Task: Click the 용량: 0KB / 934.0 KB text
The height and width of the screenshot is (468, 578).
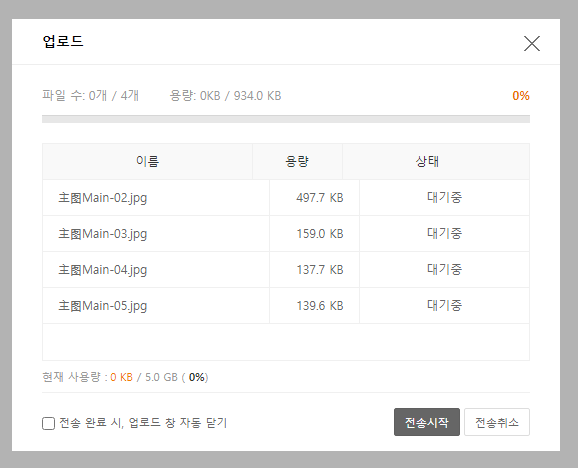Action: click(225, 95)
